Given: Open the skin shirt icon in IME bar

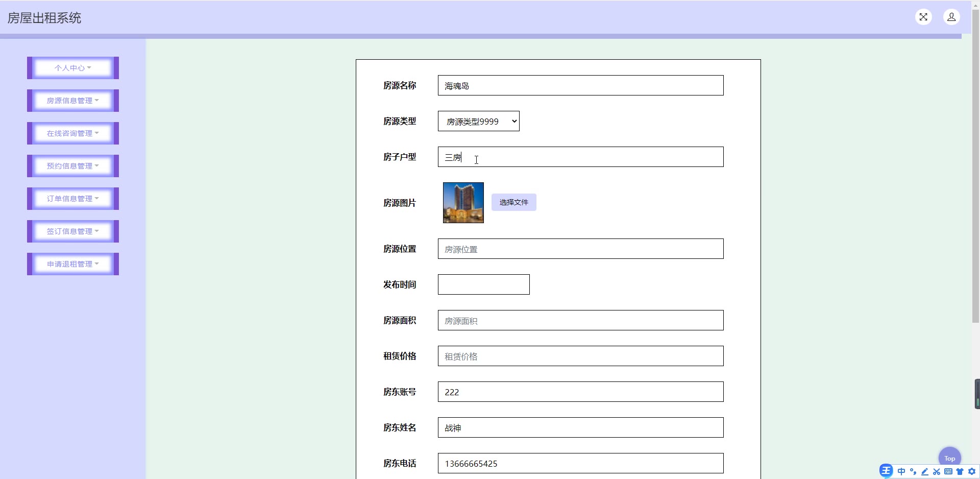Looking at the screenshot, I should (960, 471).
